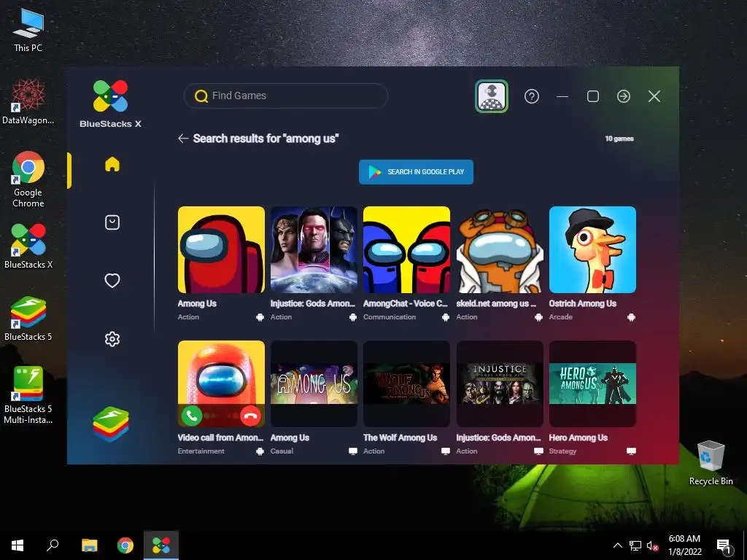Click PC monitor icon beside The Wolf Among Us
This screenshot has width=747, height=560.
(x=446, y=451)
